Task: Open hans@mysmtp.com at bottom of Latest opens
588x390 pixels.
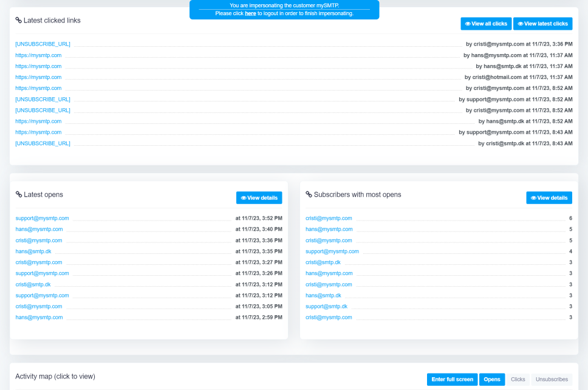Action: click(39, 318)
